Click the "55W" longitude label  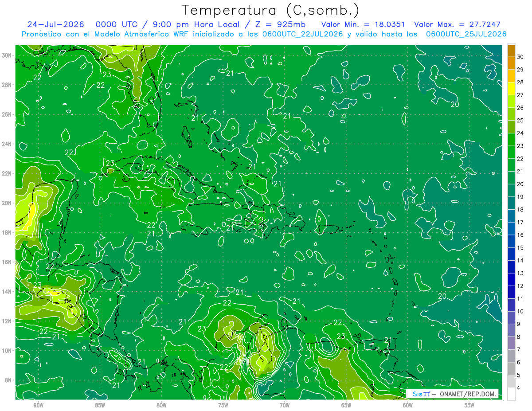[x=469, y=405]
